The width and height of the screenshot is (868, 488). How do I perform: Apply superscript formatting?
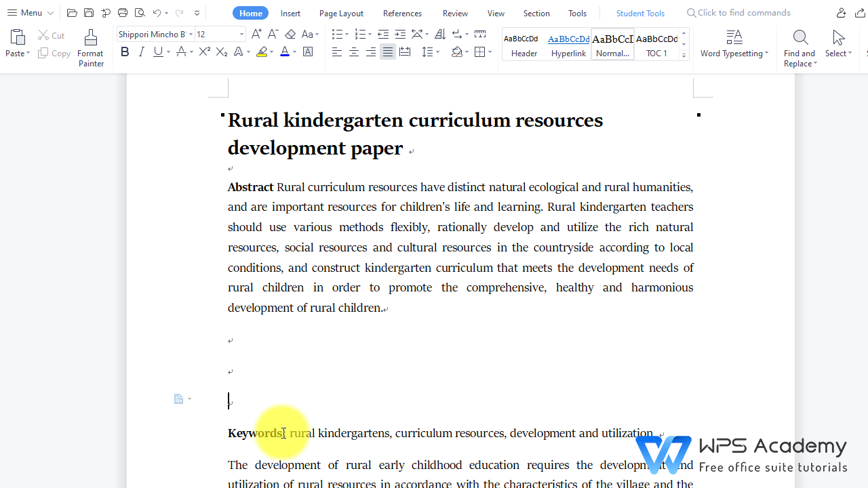tap(204, 52)
